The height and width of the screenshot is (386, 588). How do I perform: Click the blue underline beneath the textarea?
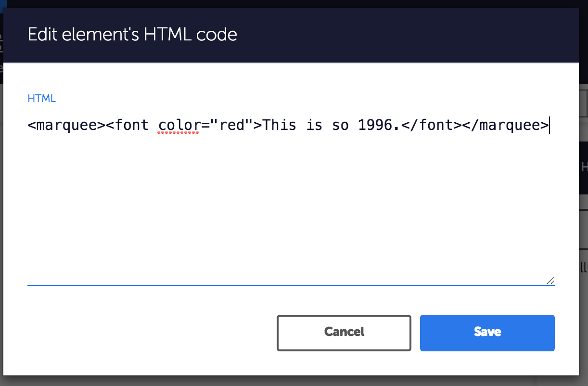click(289, 285)
